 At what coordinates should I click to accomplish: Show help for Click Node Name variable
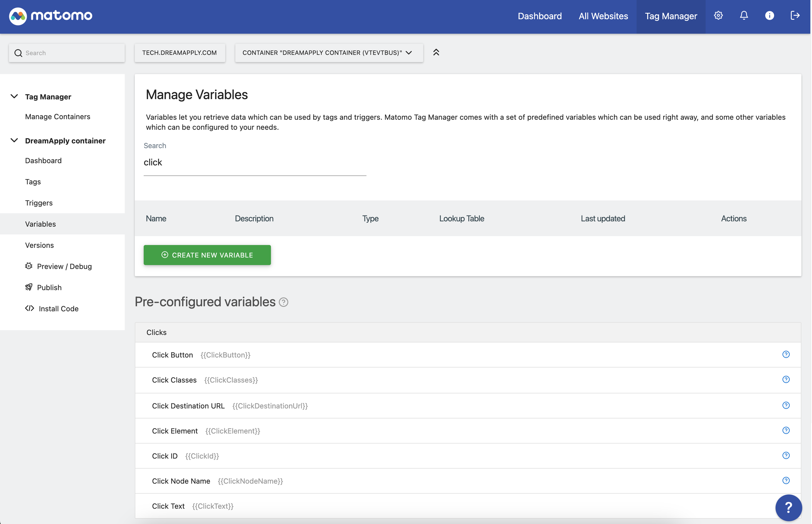[786, 481]
